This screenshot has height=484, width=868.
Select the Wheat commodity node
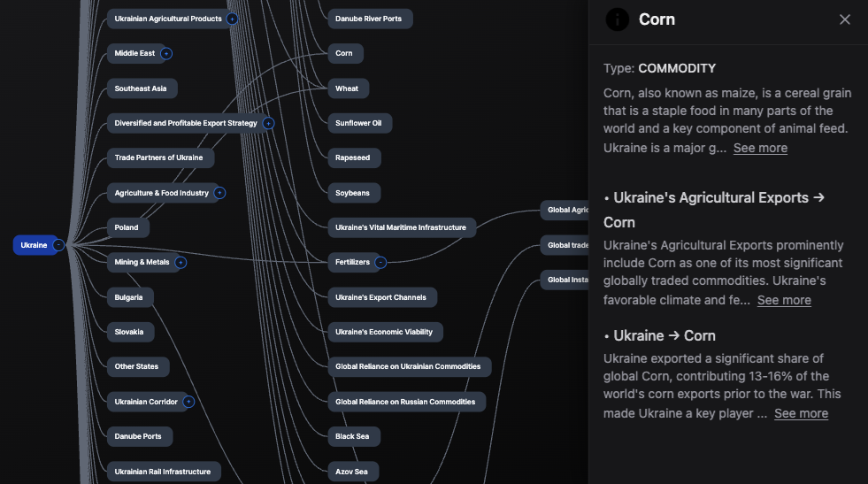click(347, 88)
